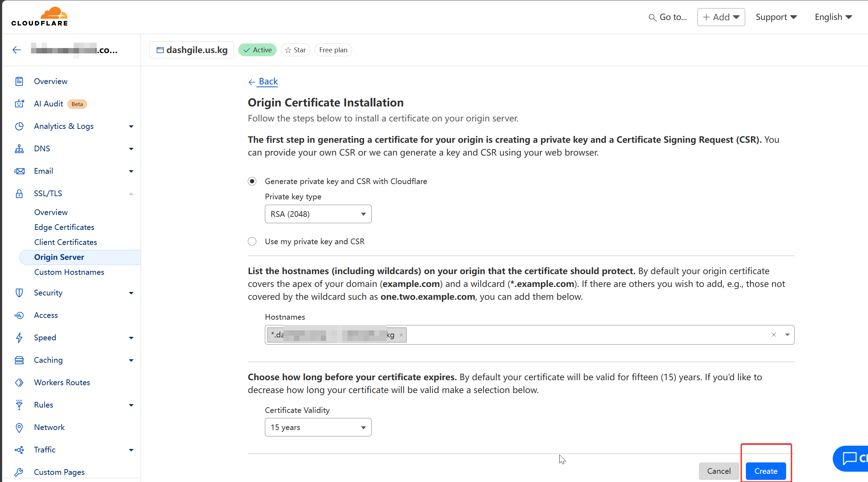Click the back arrow beside account name
The height and width of the screenshot is (482, 868).
coord(17,50)
